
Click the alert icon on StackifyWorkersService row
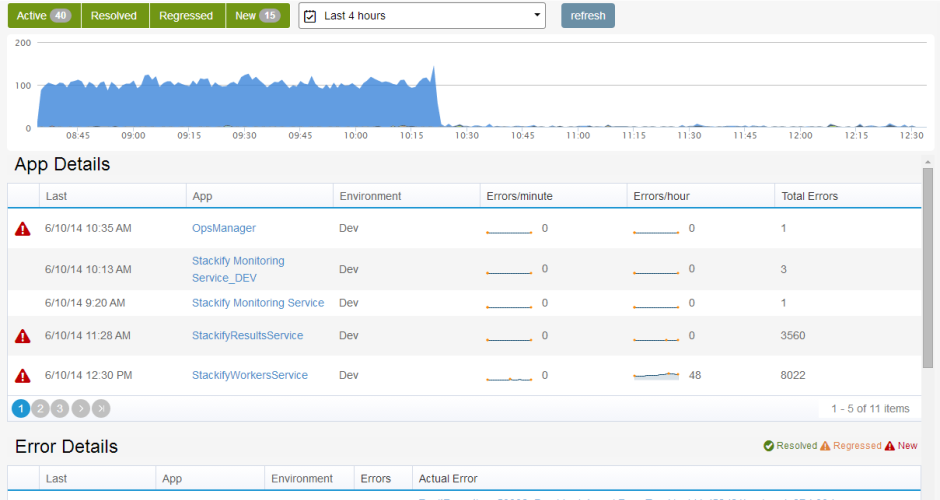(23, 376)
